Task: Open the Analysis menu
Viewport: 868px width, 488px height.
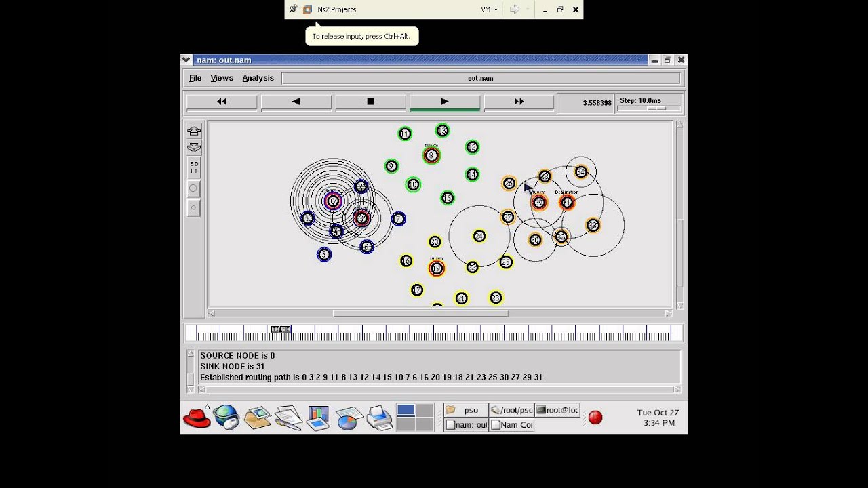Action: click(x=258, y=78)
